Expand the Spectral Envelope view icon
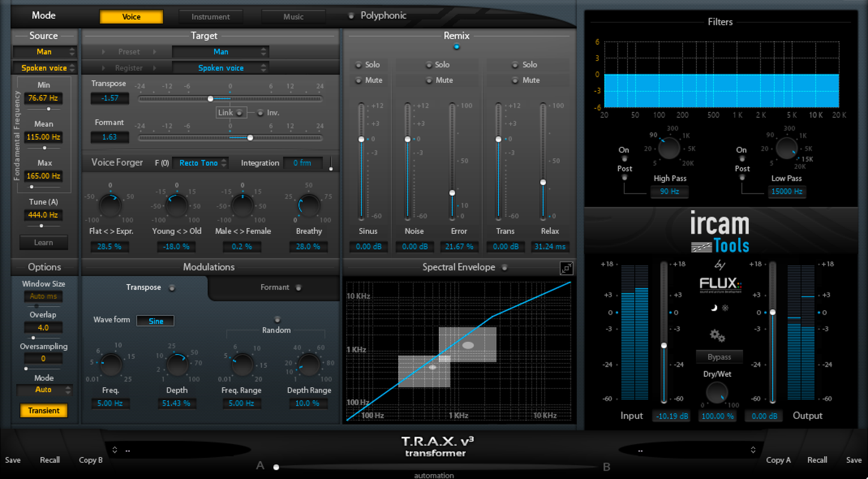The width and height of the screenshot is (868, 479). point(566,269)
